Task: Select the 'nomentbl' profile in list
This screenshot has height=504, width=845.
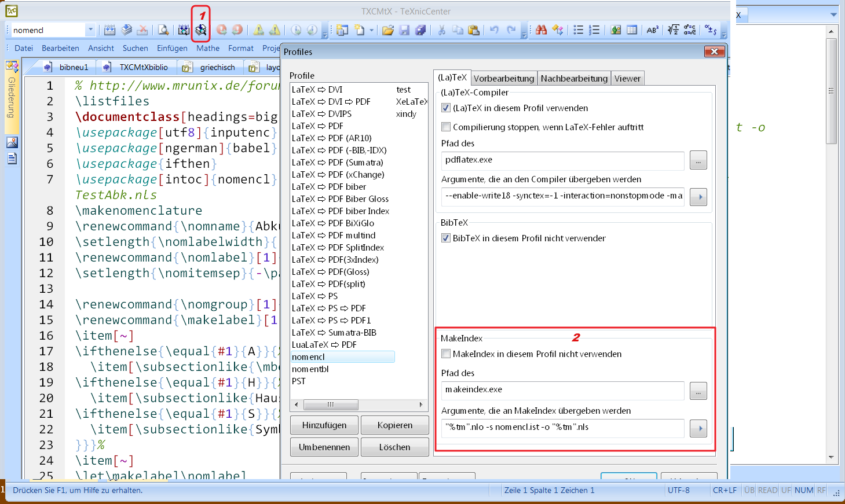Action: point(310,369)
